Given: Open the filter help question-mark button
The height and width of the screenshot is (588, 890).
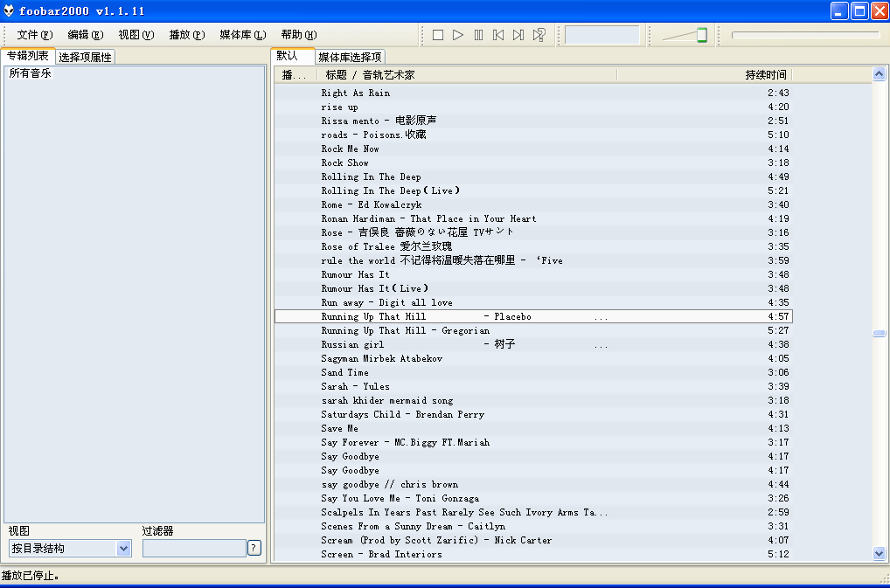Looking at the screenshot, I should pos(254,548).
